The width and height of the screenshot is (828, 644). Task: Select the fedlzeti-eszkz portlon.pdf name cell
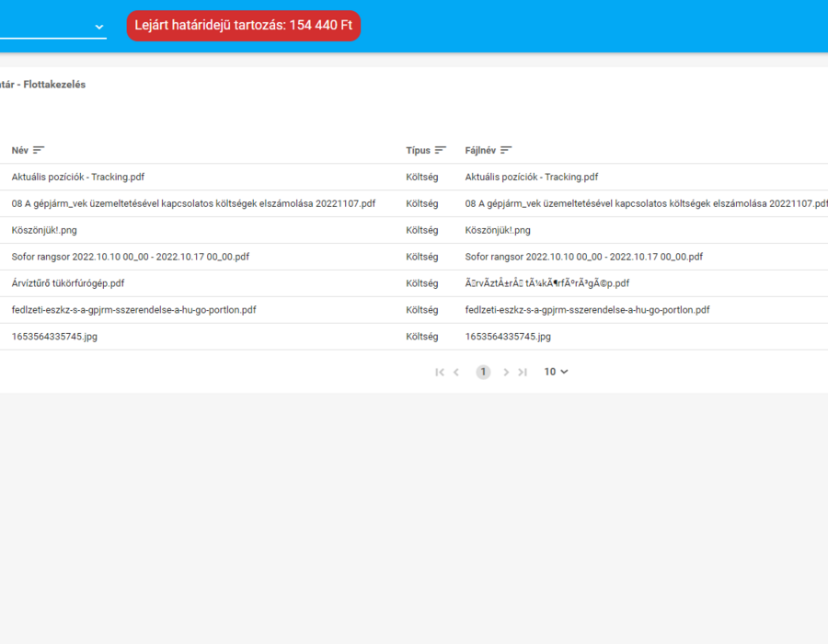point(133,310)
